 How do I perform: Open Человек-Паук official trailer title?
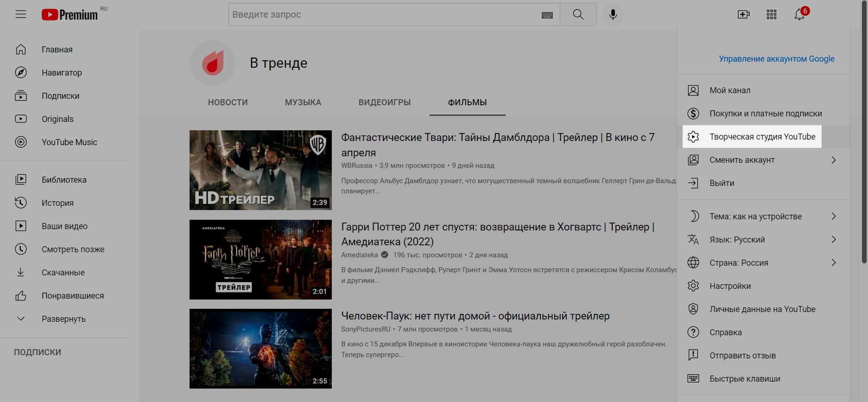[x=475, y=316]
